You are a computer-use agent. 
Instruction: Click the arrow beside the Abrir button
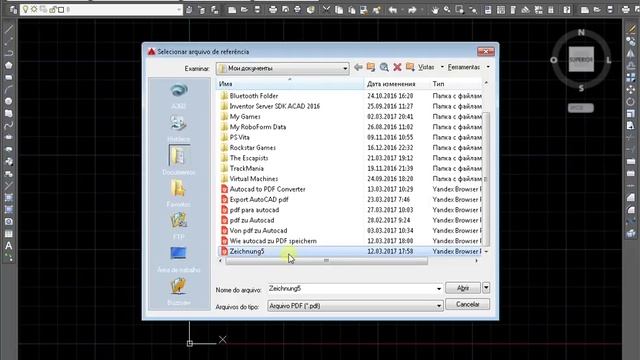[x=486, y=288]
